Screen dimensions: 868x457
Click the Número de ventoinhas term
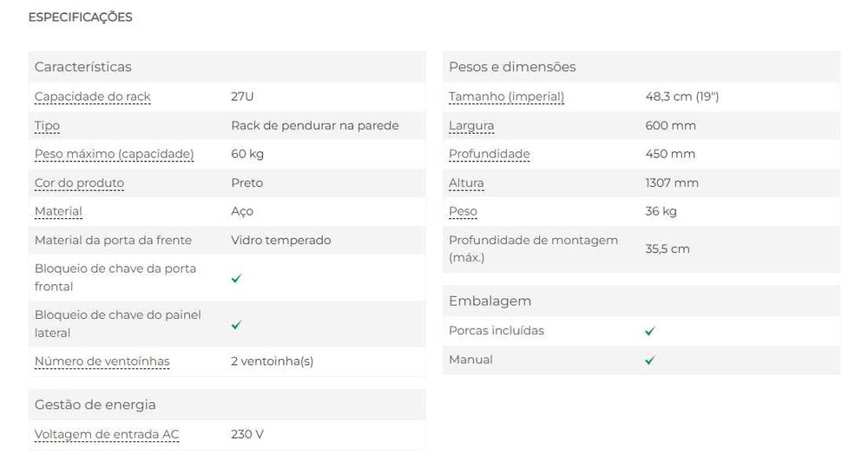tap(102, 361)
